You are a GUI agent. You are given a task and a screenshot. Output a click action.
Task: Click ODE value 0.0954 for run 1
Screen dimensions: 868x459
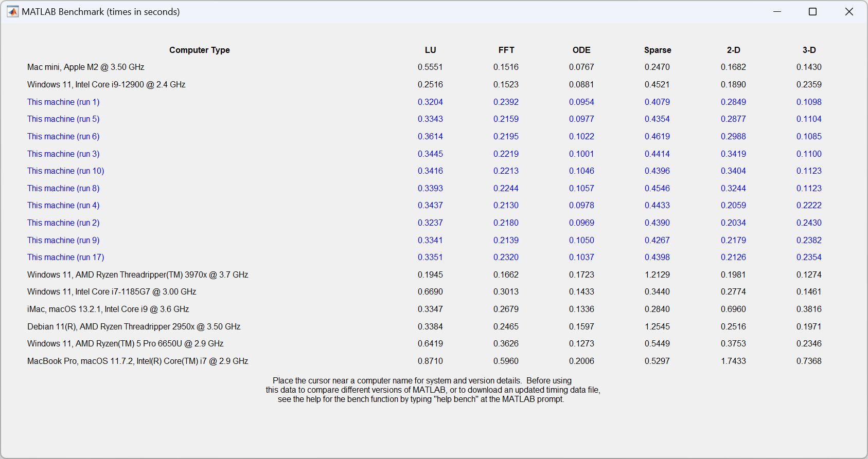(581, 102)
